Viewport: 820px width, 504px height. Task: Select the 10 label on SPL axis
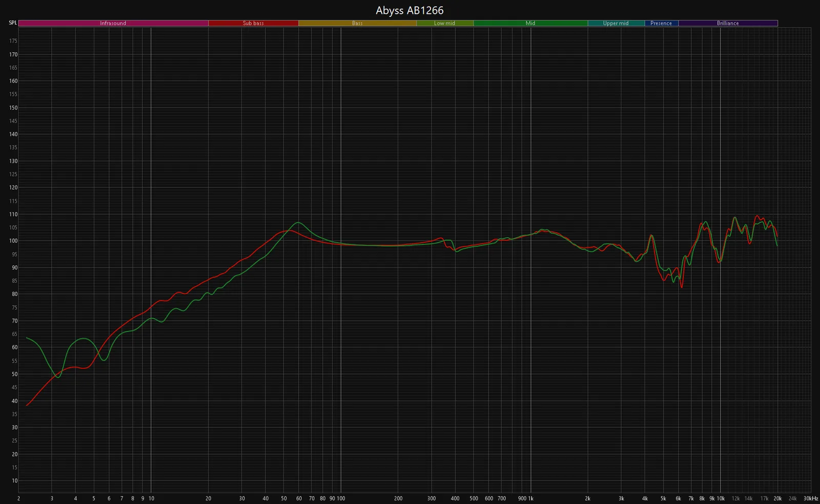pos(14,481)
